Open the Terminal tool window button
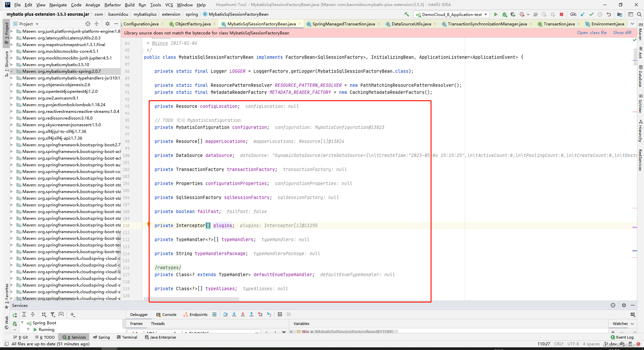This screenshot has width=644, height=350. click(x=127, y=337)
